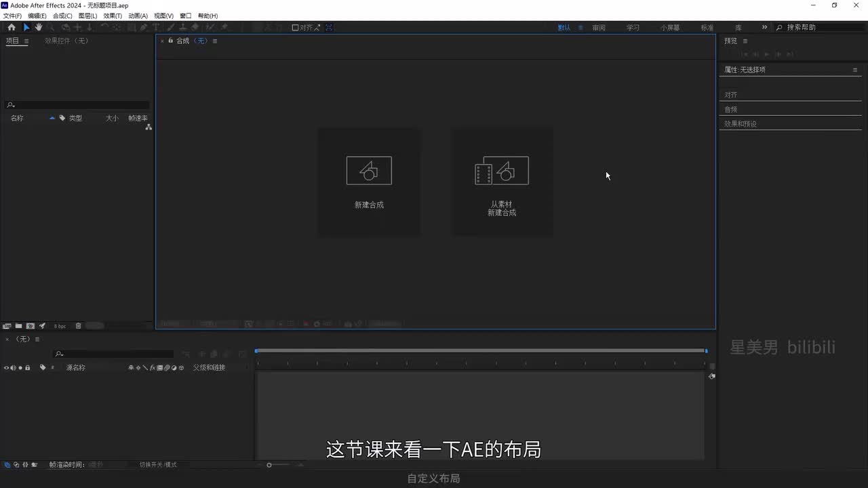
Task: Switch to the 默认 workspace
Action: [564, 28]
